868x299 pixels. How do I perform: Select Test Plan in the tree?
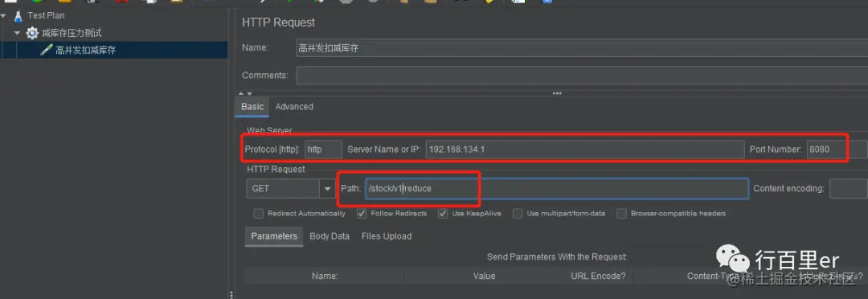45,16
